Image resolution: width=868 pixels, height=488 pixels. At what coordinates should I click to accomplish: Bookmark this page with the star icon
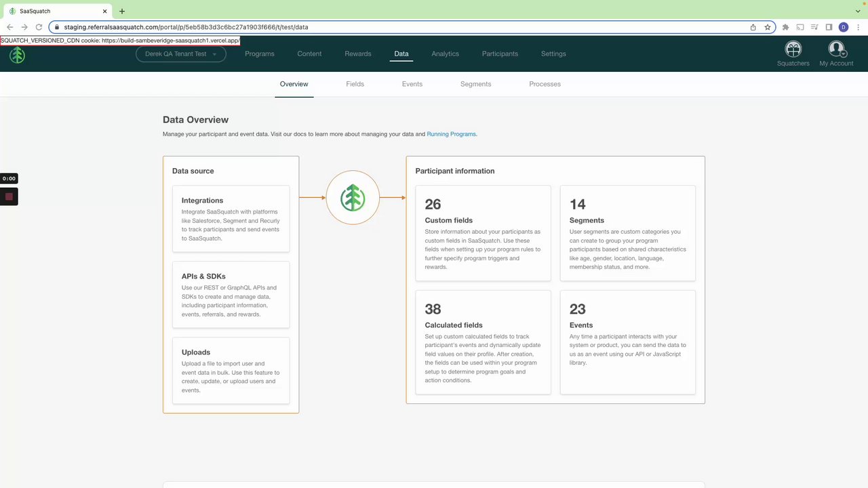point(768,27)
